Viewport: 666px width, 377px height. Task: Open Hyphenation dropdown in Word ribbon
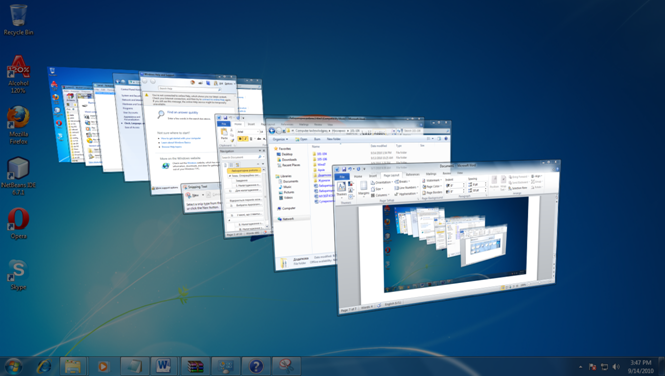click(406, 194)
